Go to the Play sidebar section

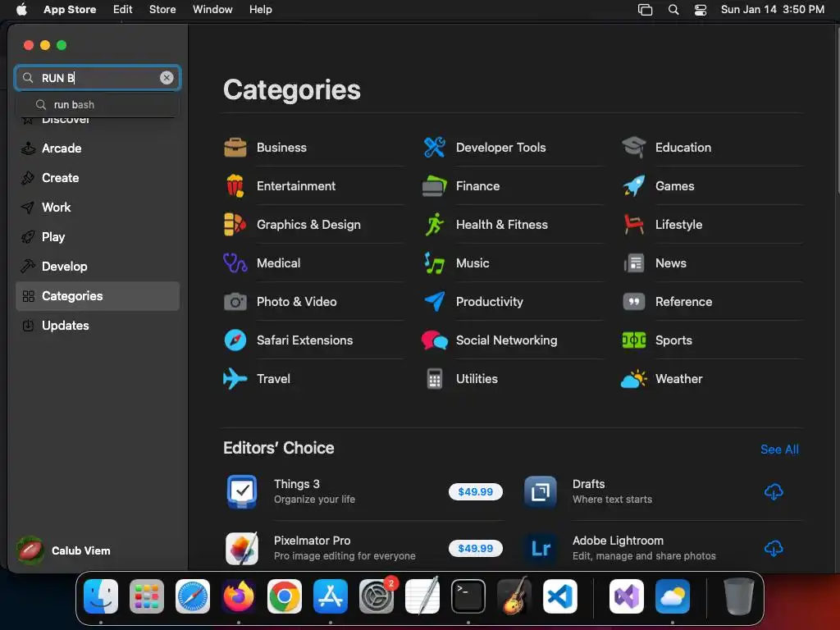tap(98, 237)
